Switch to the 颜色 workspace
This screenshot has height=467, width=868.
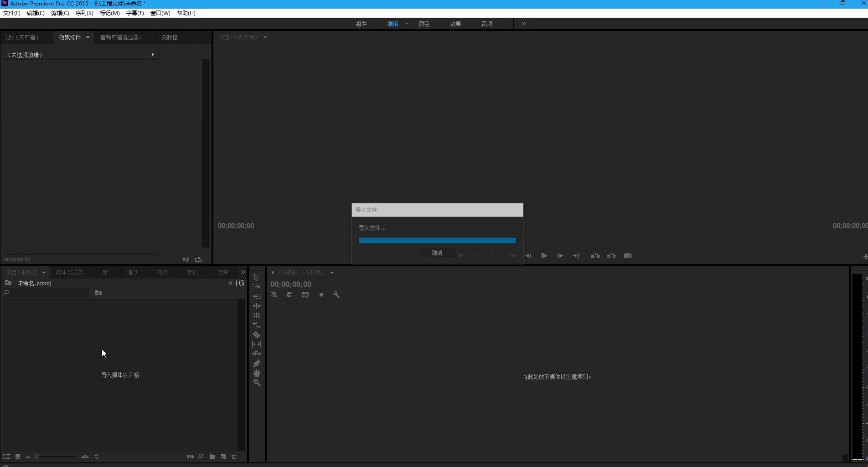(x=424, y=24)
